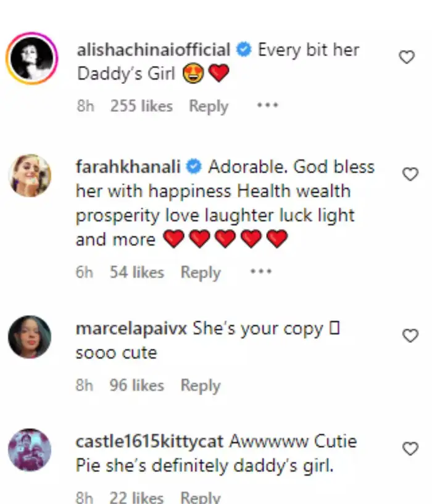Reply to farahkhanali's comment

tap(201, 272)
